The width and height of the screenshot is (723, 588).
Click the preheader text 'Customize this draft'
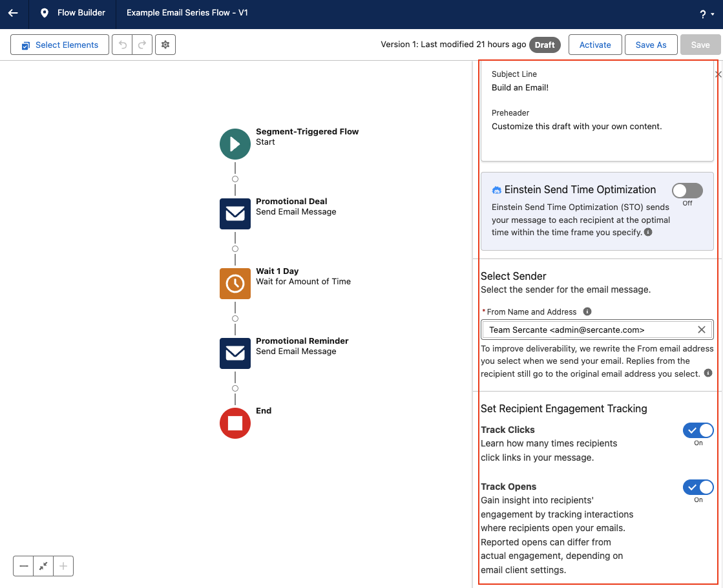pos(576,127)
